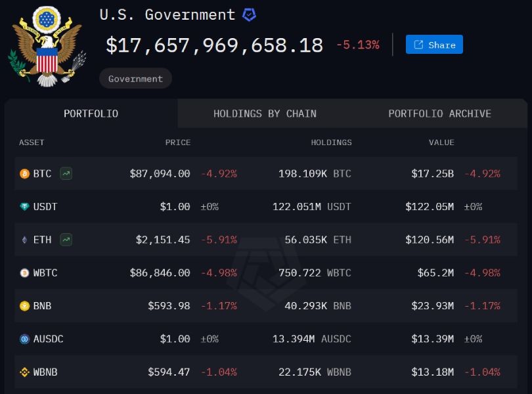This screenshot has width=532, height=394.
Task: Click the Government tag label
Action: coord(135,79)
